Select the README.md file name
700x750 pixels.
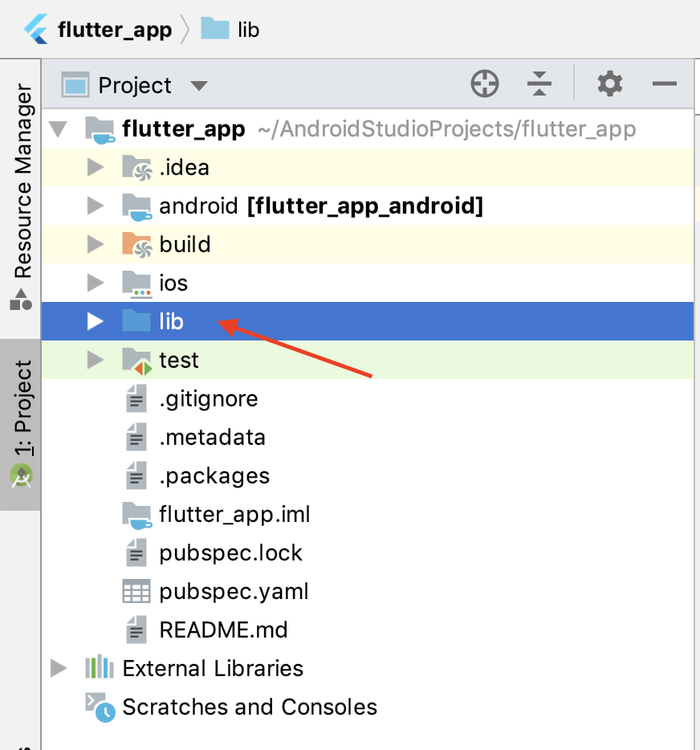pos(223,630)
